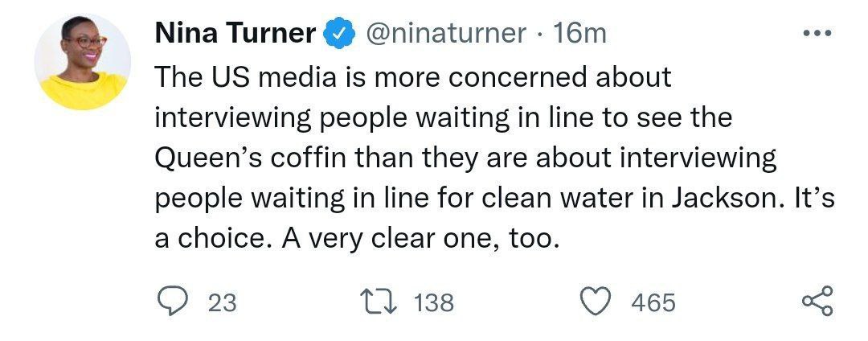Click the reply count 23
Viewport: 868px width, 341px height.
(222, 302)
